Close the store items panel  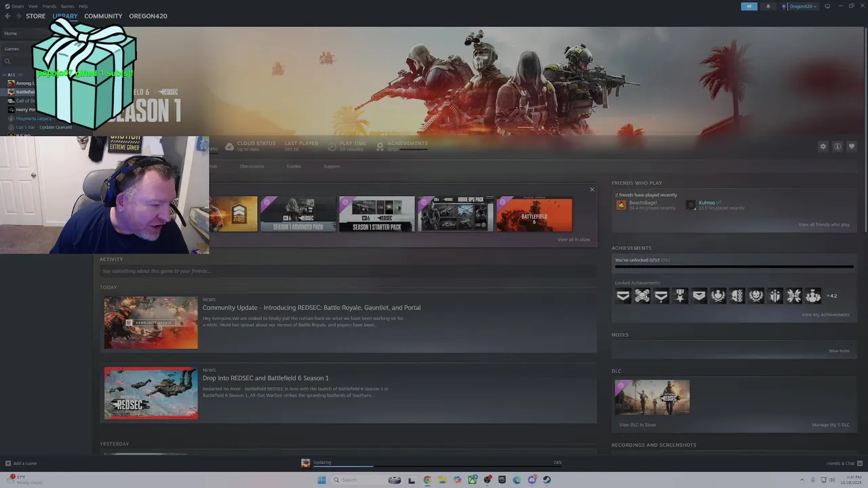click(x=592, y=190)
